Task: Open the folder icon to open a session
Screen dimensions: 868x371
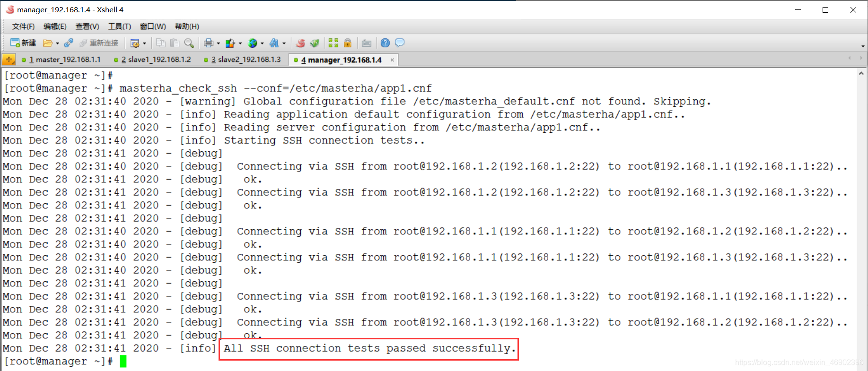Action: 47,43
